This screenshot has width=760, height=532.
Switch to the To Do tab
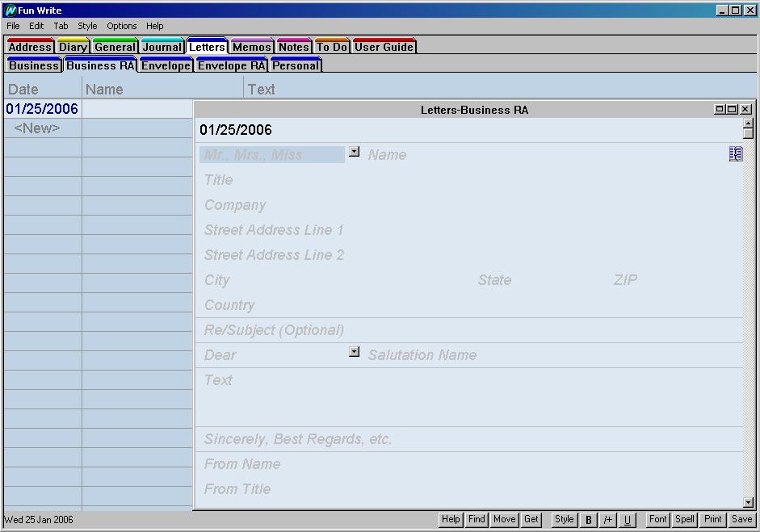(332, 46)
